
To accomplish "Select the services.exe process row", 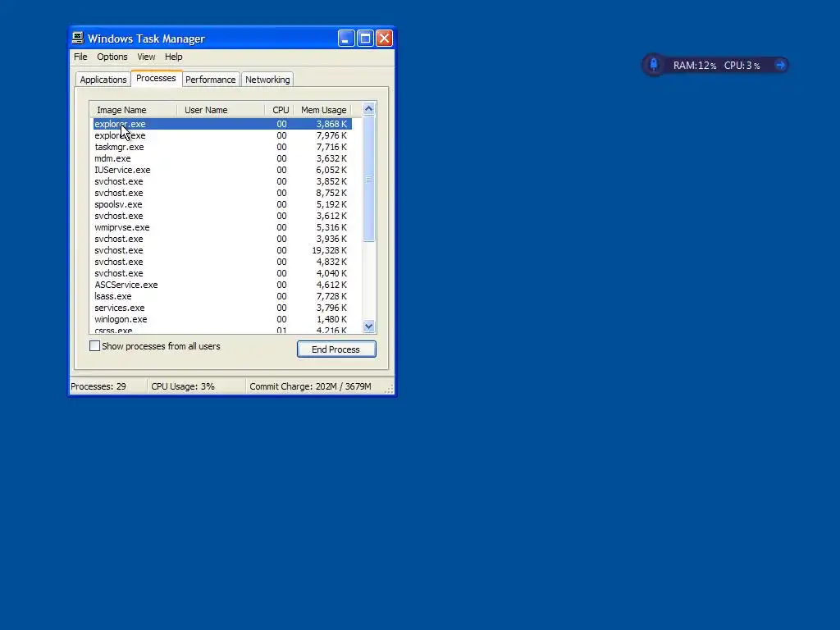I will tap(222, 308).
